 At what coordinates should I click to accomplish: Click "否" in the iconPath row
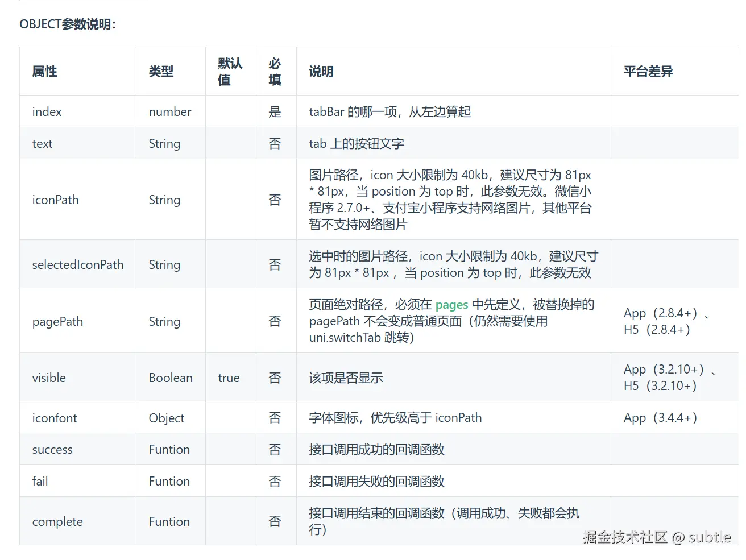(275, 200)
